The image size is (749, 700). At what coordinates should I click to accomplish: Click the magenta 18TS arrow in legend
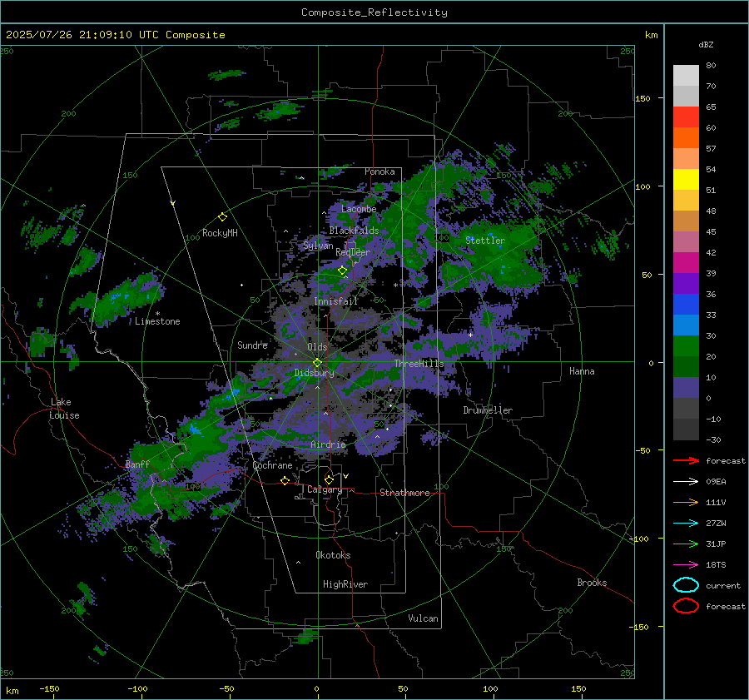click(x=686, y=564)
